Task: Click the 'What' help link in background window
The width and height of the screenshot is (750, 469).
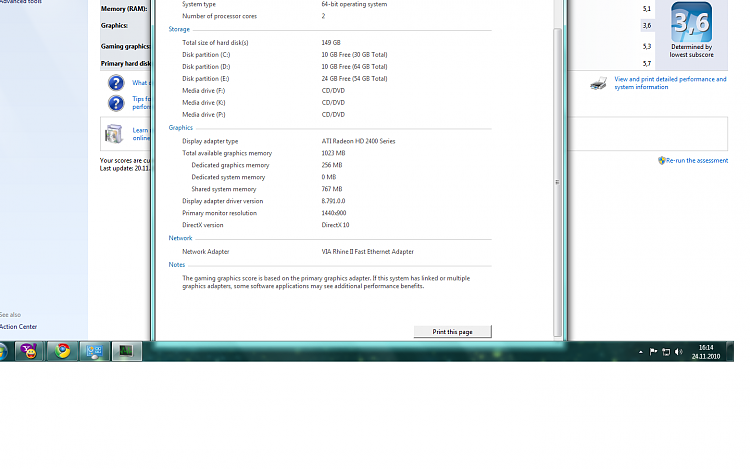Action: [141, 83]
